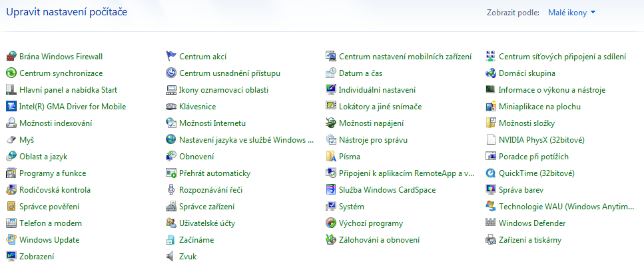Open NVIDIA PhysX (32bitové) link
Viewport: 644px width, 274px height.
[x=541, y=140]
